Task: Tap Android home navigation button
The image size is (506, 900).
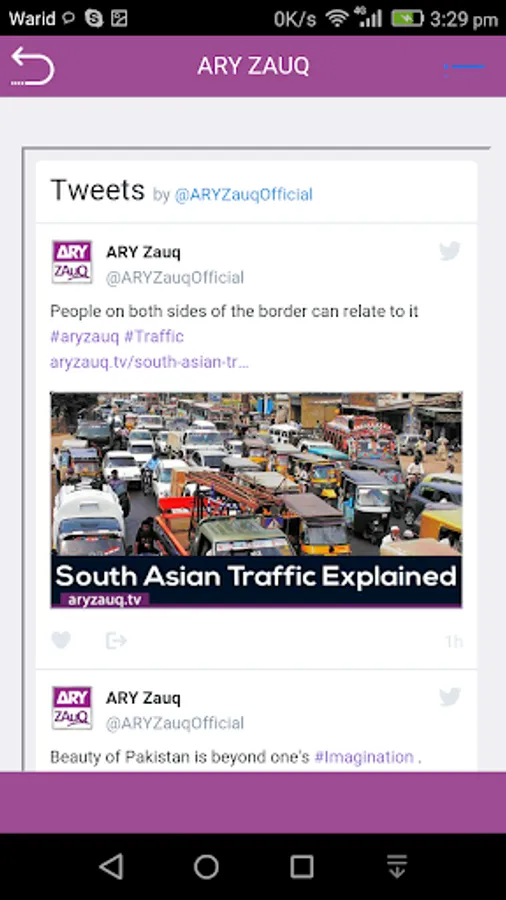Action: coord(207,866)
